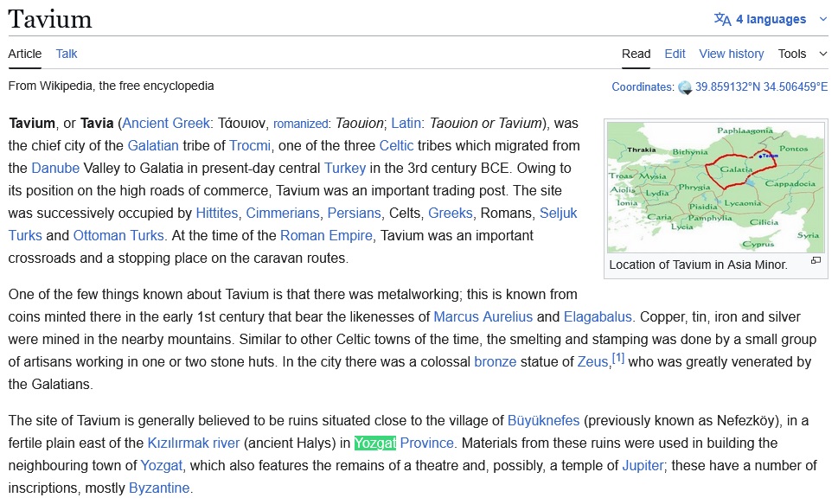This screenshot has height=504, width=838.
Task: Open the Talk tab
Action: pos(67,54)
